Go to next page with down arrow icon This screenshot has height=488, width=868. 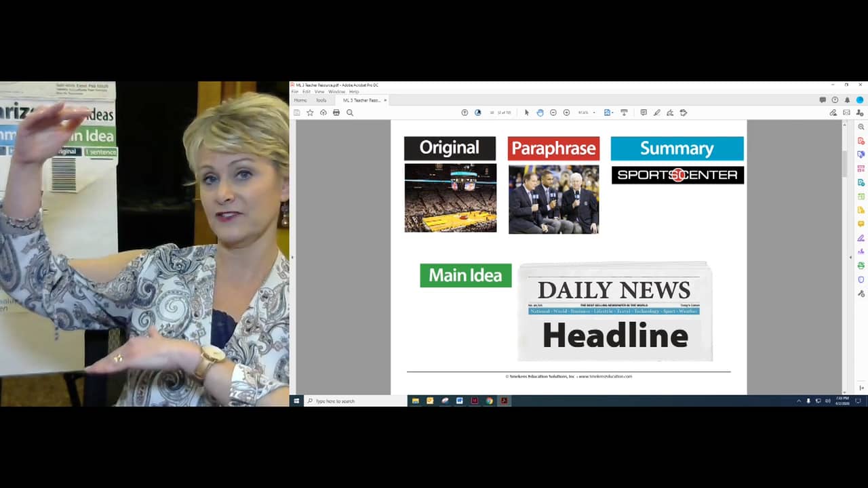[x=477, y=113]
